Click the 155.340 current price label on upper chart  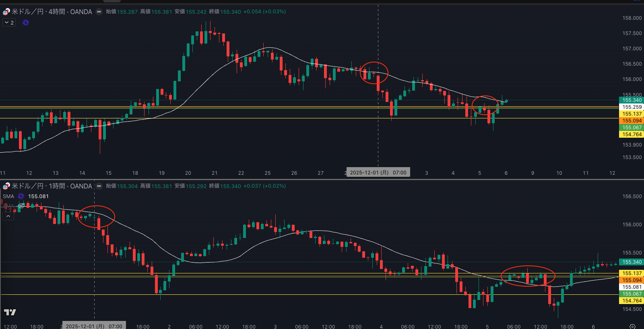click(x=632, y=100)
